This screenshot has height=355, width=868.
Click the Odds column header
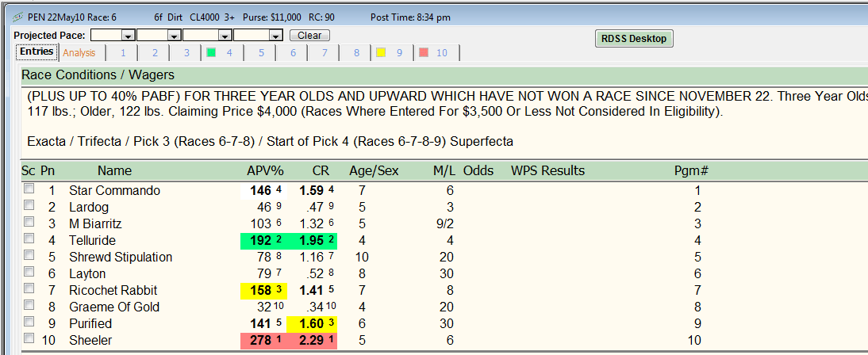point(478,171)
